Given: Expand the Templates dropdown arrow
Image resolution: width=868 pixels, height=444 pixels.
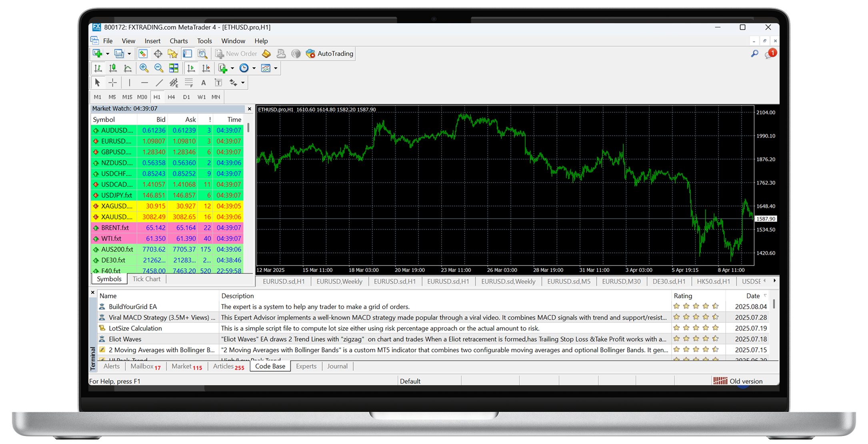Looking at the screenshot, I should 276,68.
